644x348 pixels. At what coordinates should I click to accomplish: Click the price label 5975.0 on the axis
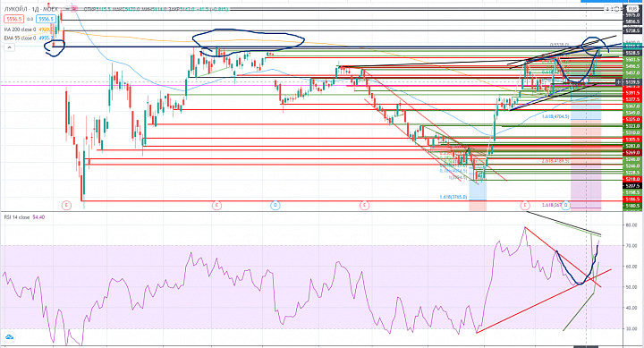point(632,15)
